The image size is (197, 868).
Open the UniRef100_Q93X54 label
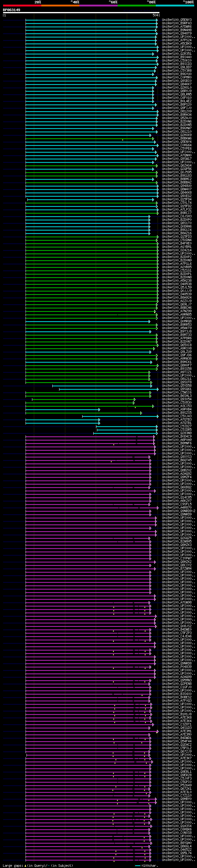click(177, 399)
